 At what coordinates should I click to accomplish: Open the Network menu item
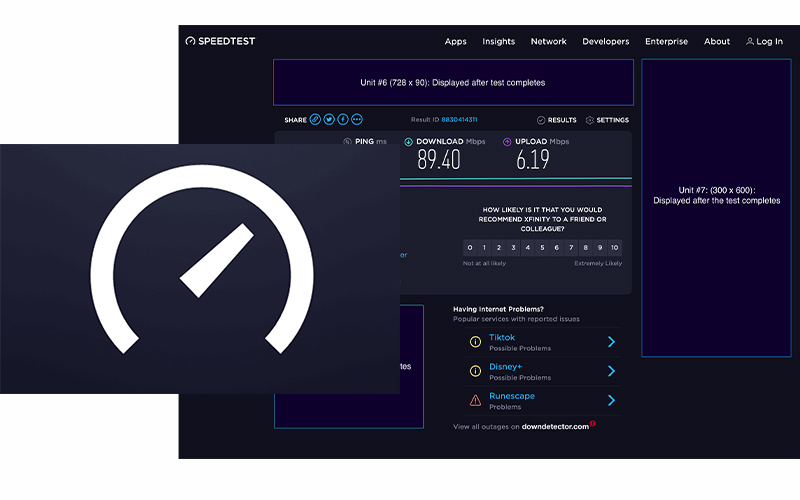548,41
